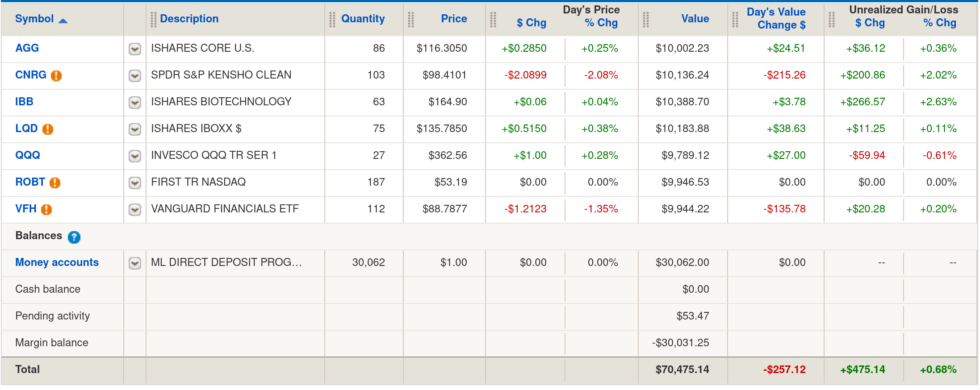Open the AGG symbol link
Viewport: 980px width, 390px height.
tap(27, 48)
